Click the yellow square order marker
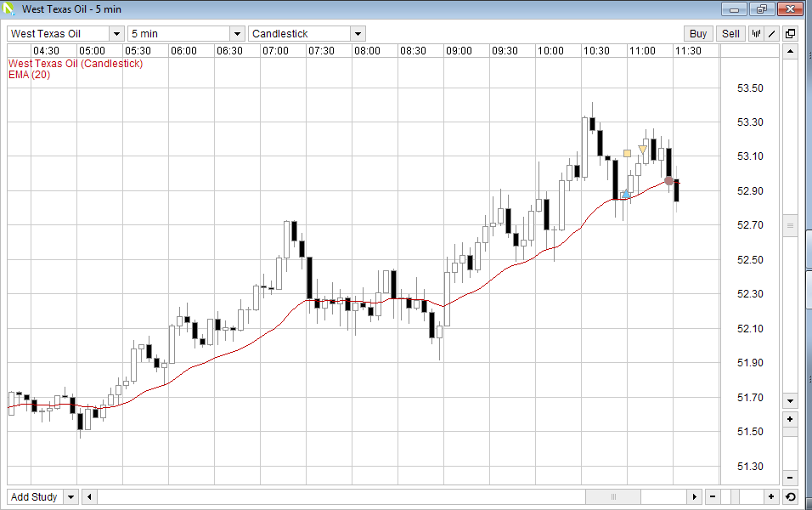 (x=627, y=153)
